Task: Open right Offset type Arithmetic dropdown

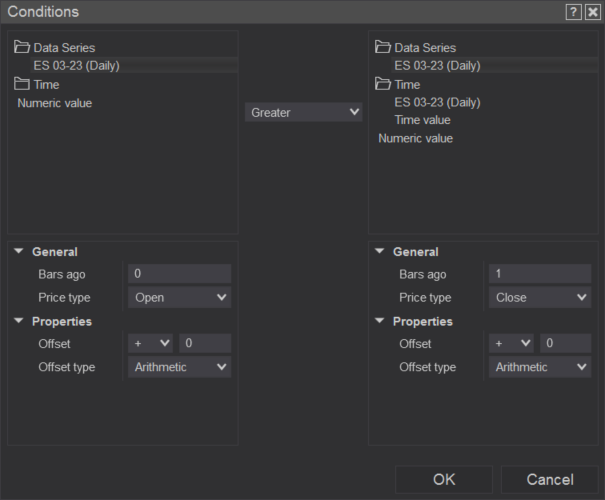Action: pyautogui.click(x=540, y=367)
